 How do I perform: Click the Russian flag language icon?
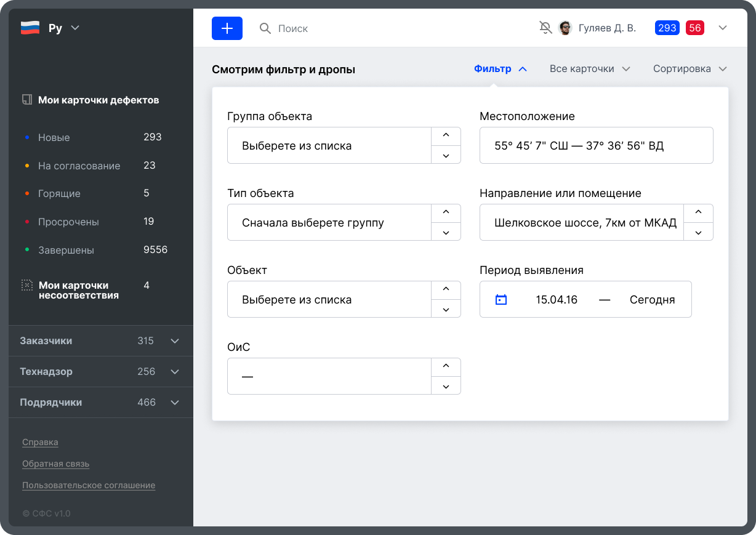click(30, 28)
